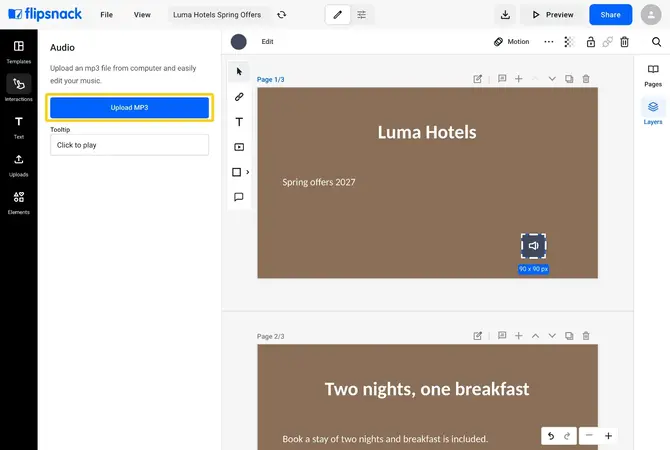This screenshot has width=670, height=450.
Task: Open the Layers panel
Action: (653, 112)
